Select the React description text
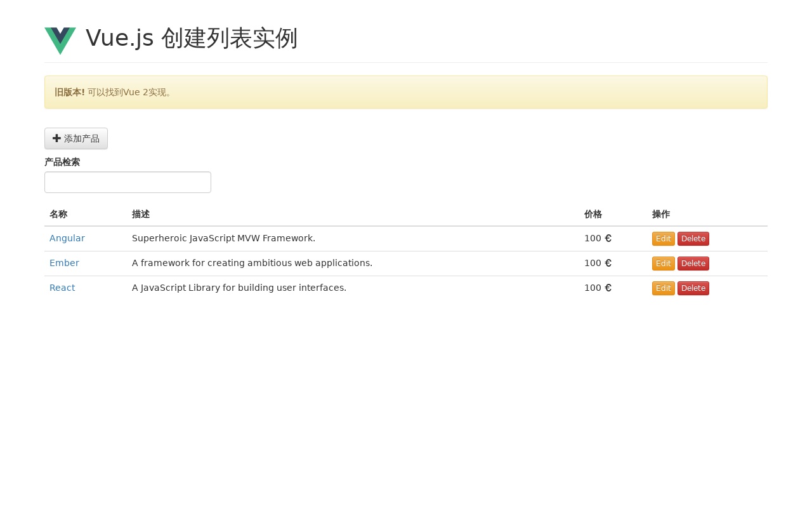 [x=239, y=288]
